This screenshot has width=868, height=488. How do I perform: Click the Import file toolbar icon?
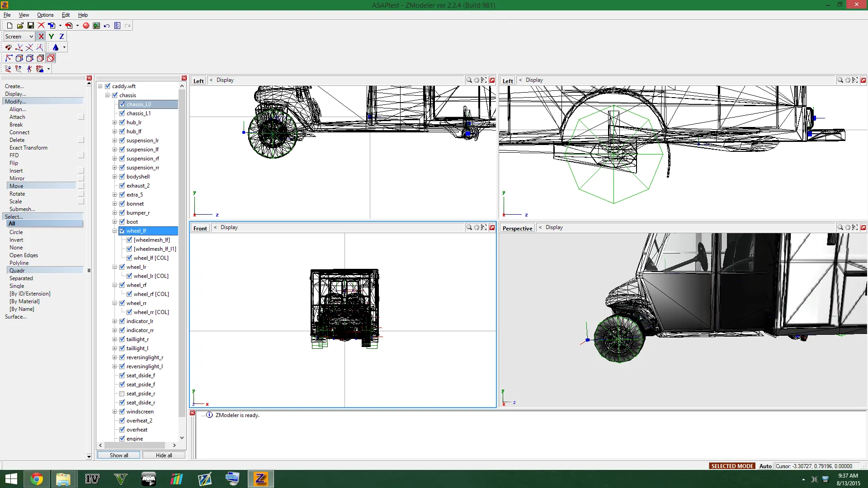click(52, 26)
